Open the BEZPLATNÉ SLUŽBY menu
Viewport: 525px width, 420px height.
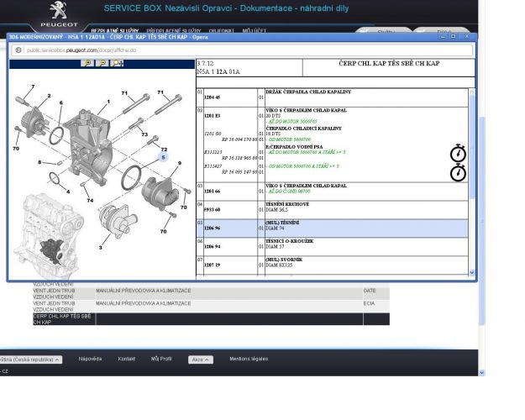[x=115, y=30]
